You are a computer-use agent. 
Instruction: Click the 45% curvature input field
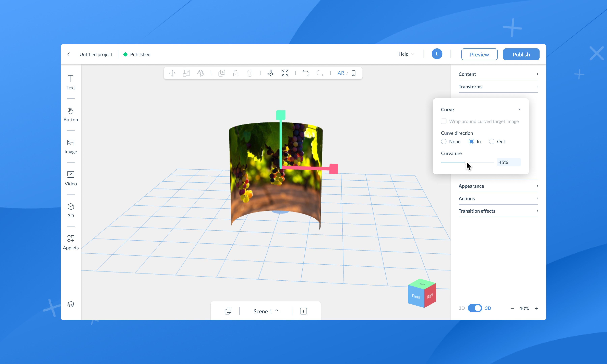point(509,162)
